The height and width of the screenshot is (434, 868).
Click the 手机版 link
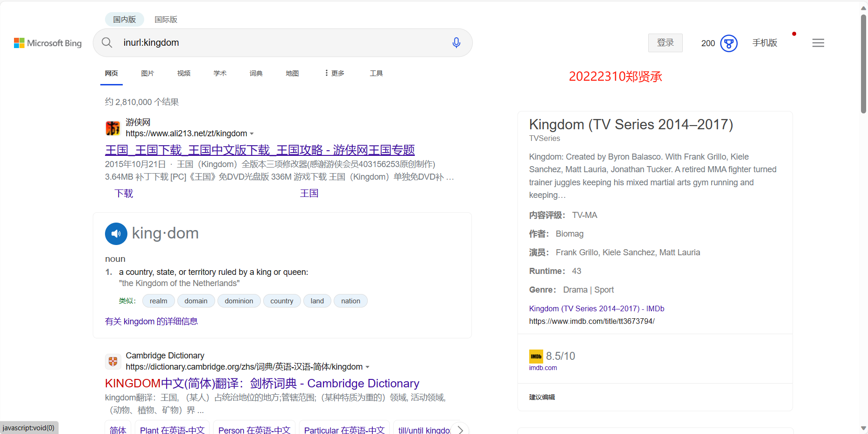[x=765, y=43]
